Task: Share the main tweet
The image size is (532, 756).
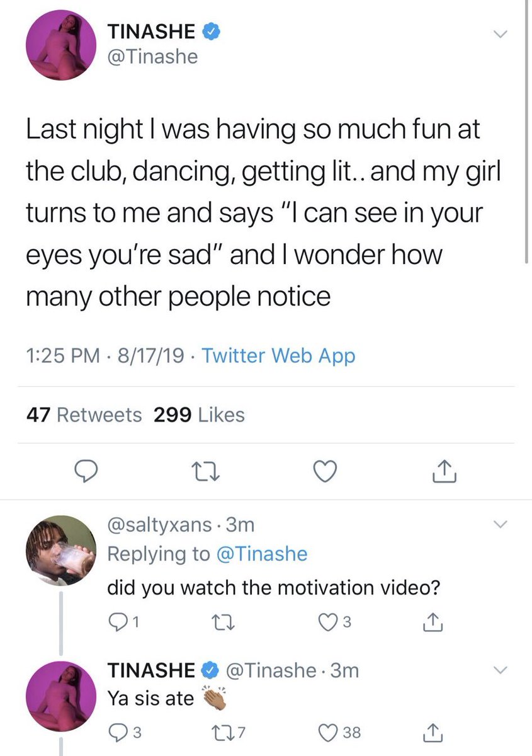Action: click(444, 471)
